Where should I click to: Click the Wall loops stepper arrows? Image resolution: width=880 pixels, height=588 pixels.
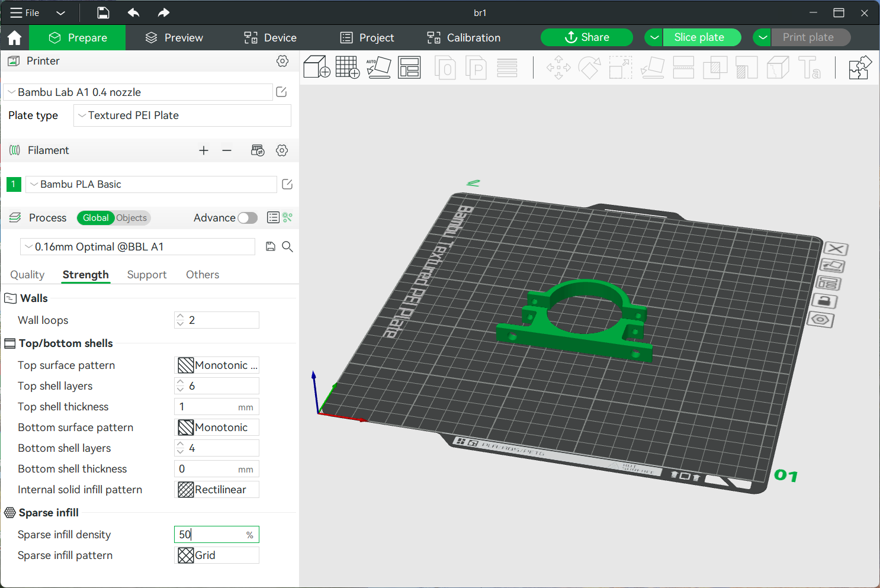point(180,320)
